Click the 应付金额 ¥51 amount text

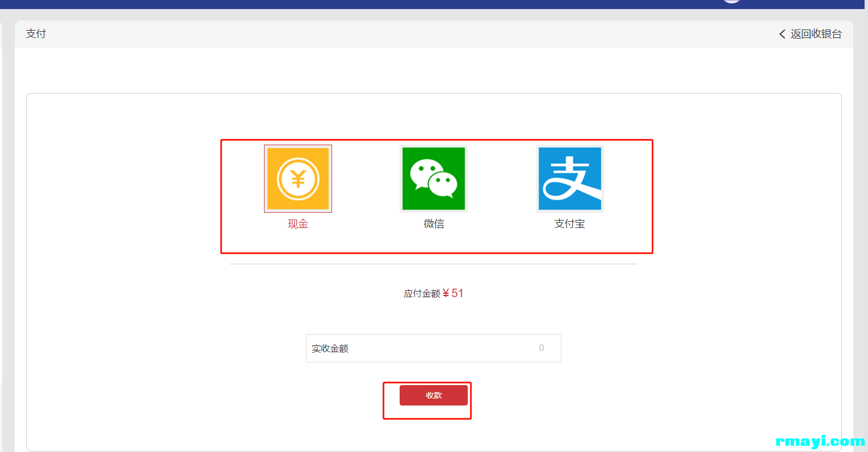tap(434, 293)
